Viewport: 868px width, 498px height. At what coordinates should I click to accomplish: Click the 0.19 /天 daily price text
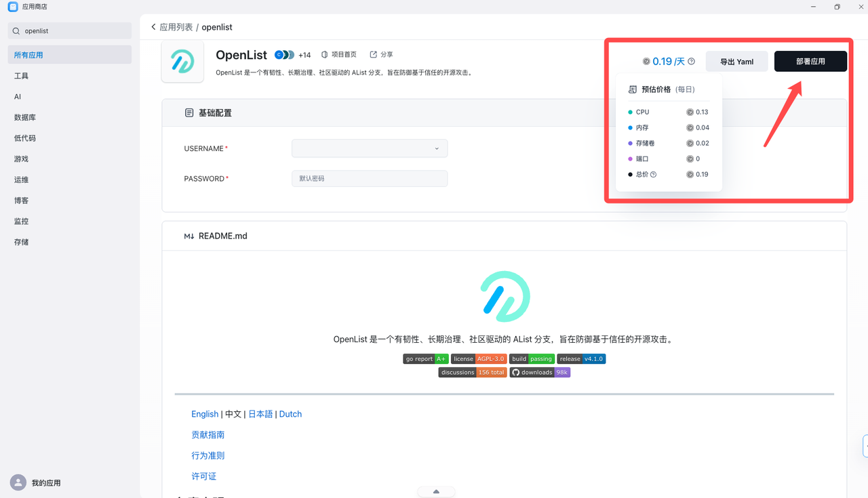click(669, 62)
